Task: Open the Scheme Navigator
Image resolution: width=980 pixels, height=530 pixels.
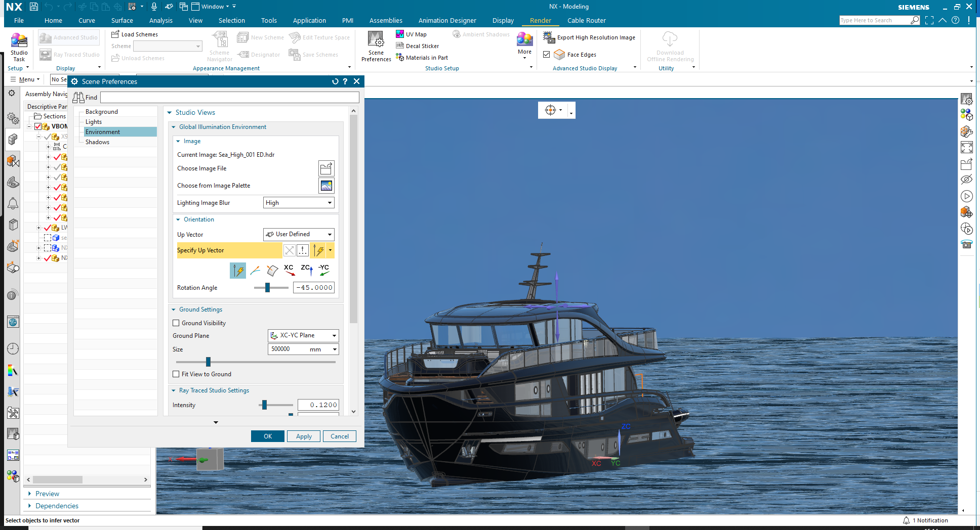Action: 219,45
